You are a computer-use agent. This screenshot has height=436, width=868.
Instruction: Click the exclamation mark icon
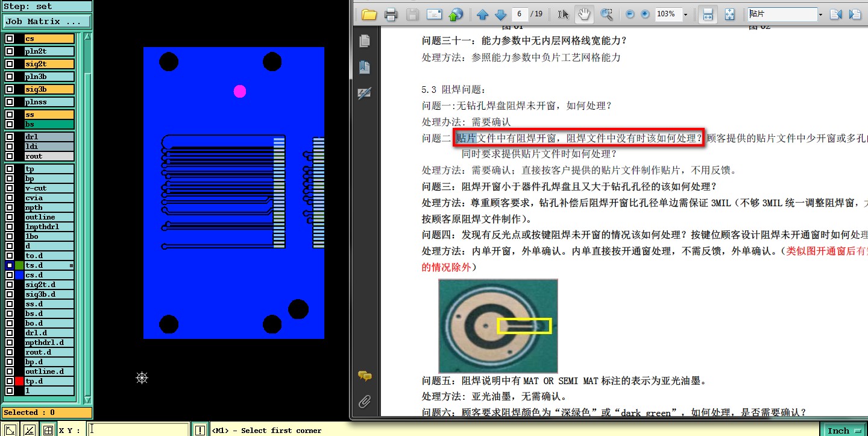point(200,430)
